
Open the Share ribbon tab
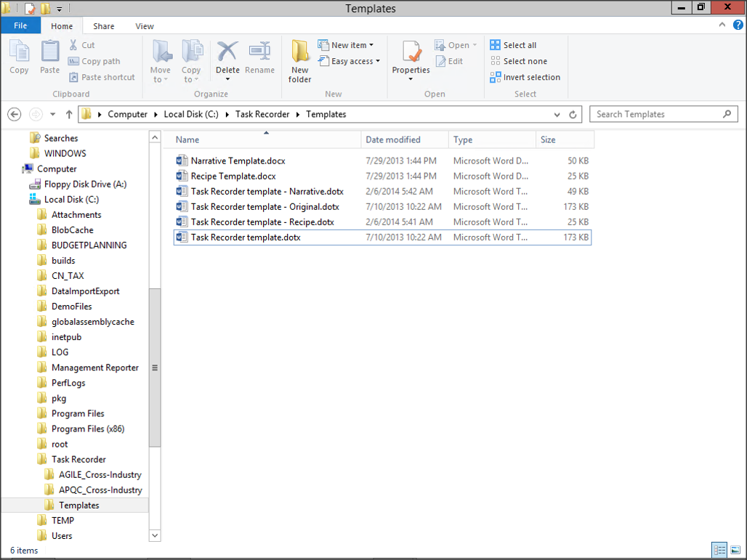point(104,26)
